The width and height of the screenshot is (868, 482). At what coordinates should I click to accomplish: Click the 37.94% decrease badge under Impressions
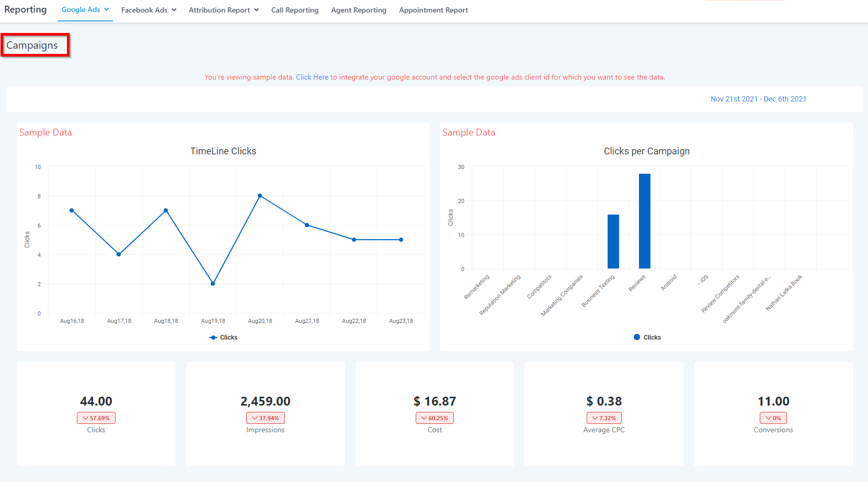266,418
